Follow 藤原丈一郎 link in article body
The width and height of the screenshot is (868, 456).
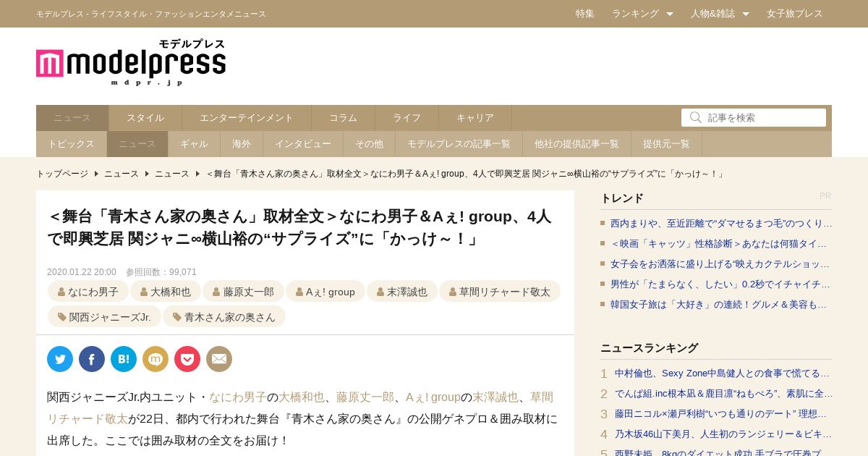click(365, 397)
